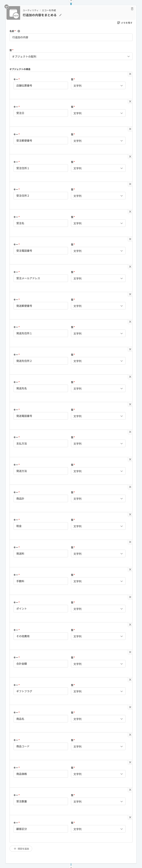The image size is (142, 868).
Task: Remove the 支払方法 key row
Action: click(130, 432)
